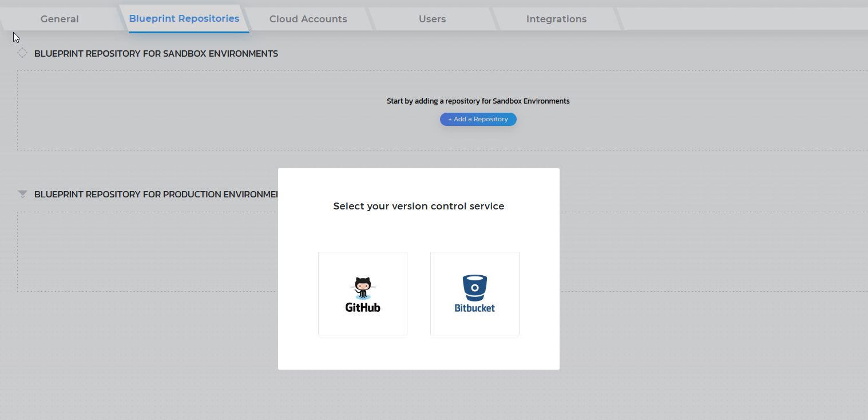Screen dimensions: 868x420
Task: Open the General tab
Action: tap(60, 19)
